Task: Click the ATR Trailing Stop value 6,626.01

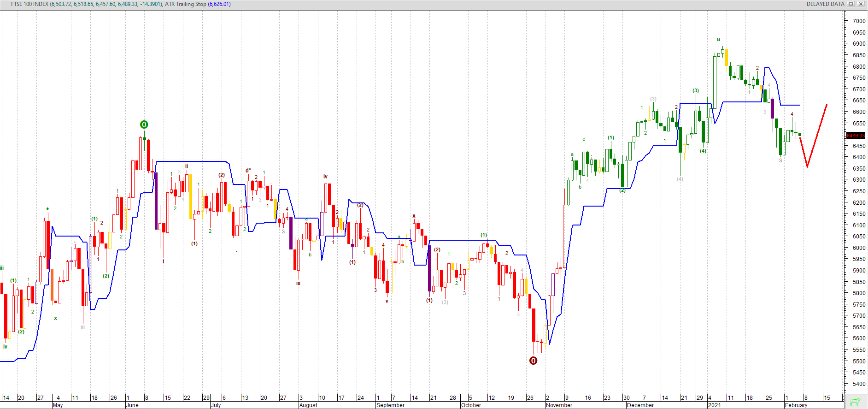Action: pyautogui.click(x=219, y=4)
